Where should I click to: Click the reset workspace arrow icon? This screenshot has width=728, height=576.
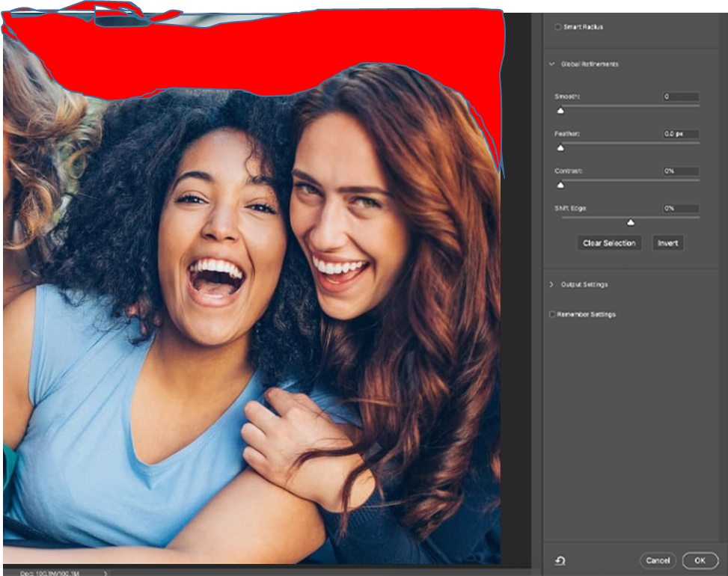(x=560, y=561)
